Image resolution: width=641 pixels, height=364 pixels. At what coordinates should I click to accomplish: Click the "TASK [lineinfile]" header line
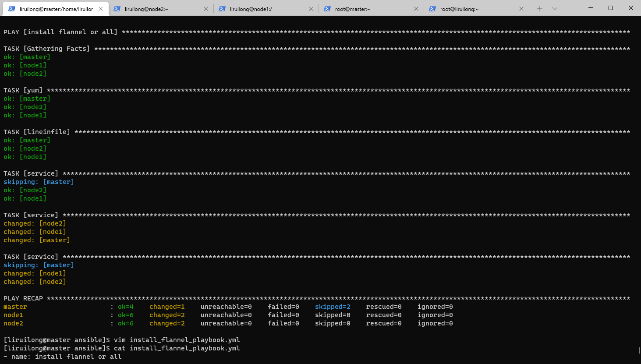[317, 132]
